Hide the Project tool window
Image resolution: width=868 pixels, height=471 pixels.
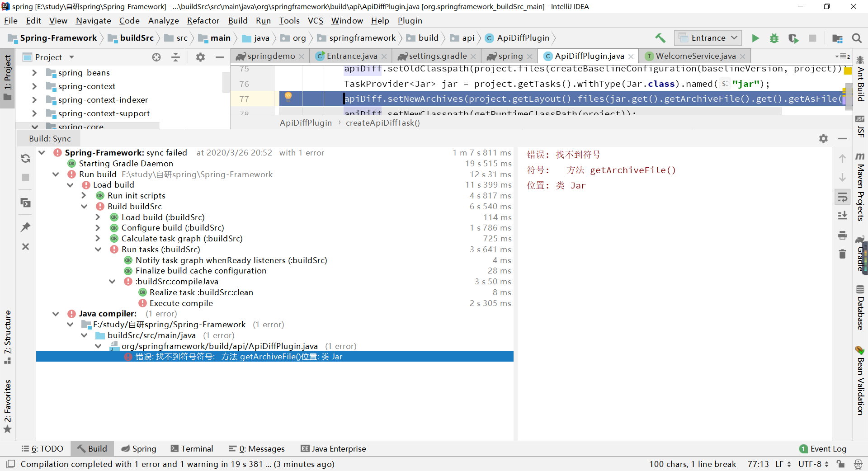tap(220, 57)
